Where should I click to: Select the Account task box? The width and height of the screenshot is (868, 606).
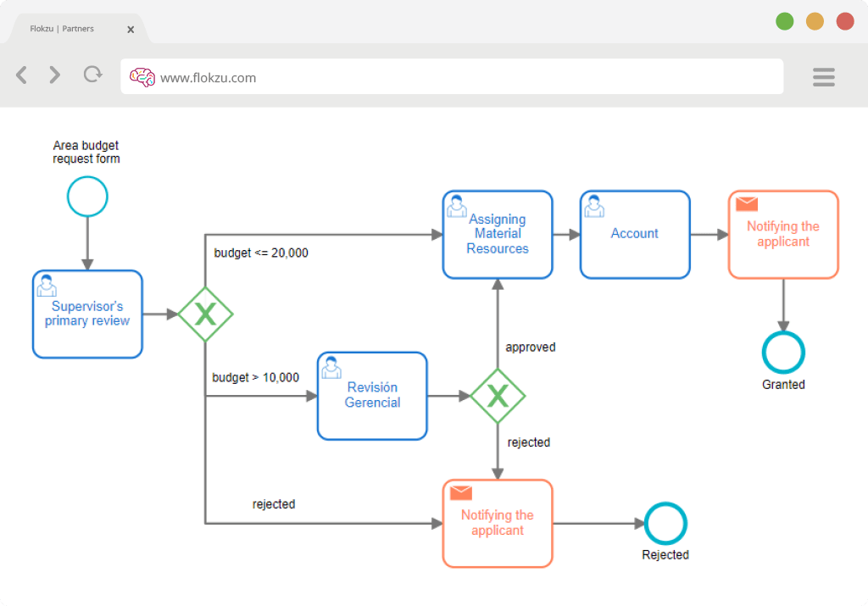[635, 235]
